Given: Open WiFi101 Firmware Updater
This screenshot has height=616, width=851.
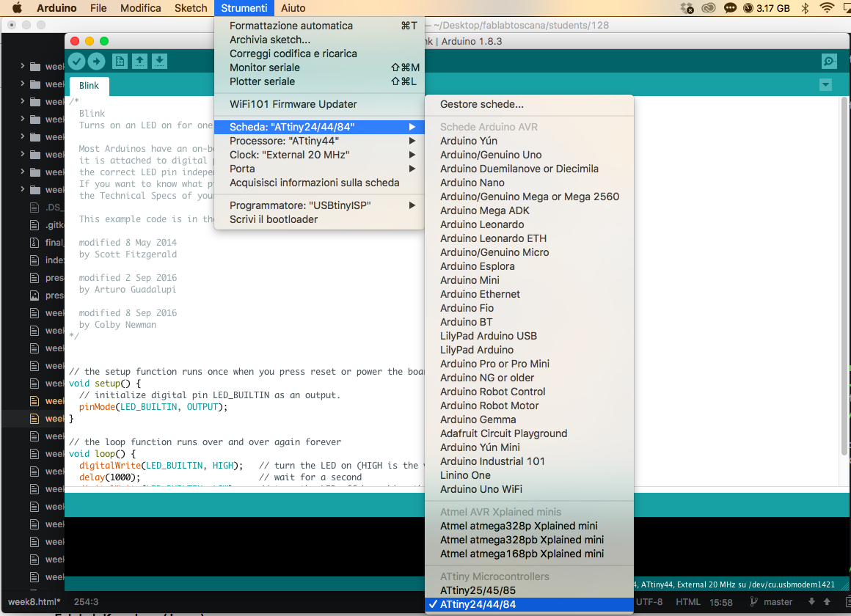Looking at the screenshot, I should [x=319, y=104].
